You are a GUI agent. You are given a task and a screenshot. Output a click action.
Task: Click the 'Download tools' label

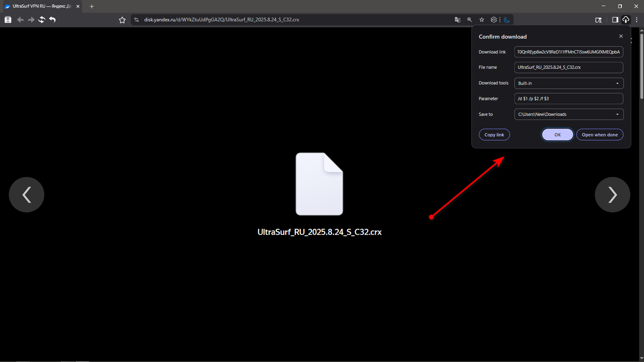tap(494, 83)
